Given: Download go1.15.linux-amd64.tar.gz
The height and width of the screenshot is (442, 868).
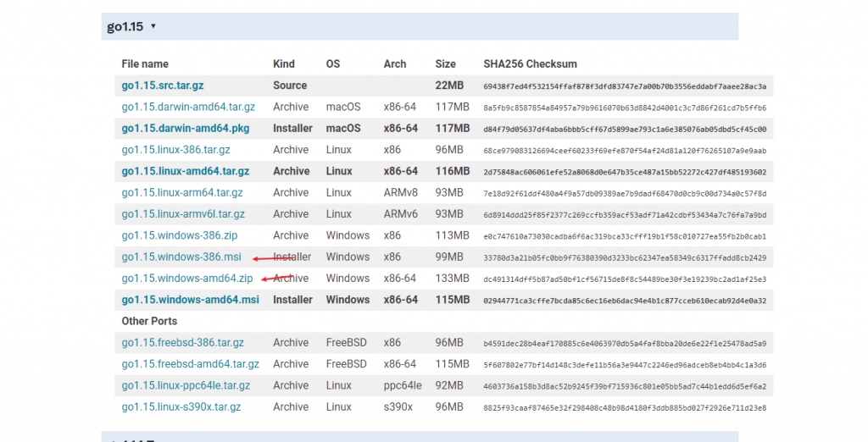Looking at the screenshot, I should coord(186,172).
